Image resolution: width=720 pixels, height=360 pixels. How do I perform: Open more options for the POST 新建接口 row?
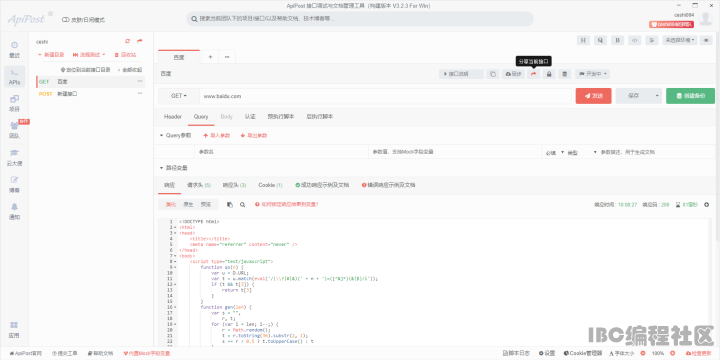(140, 94)
